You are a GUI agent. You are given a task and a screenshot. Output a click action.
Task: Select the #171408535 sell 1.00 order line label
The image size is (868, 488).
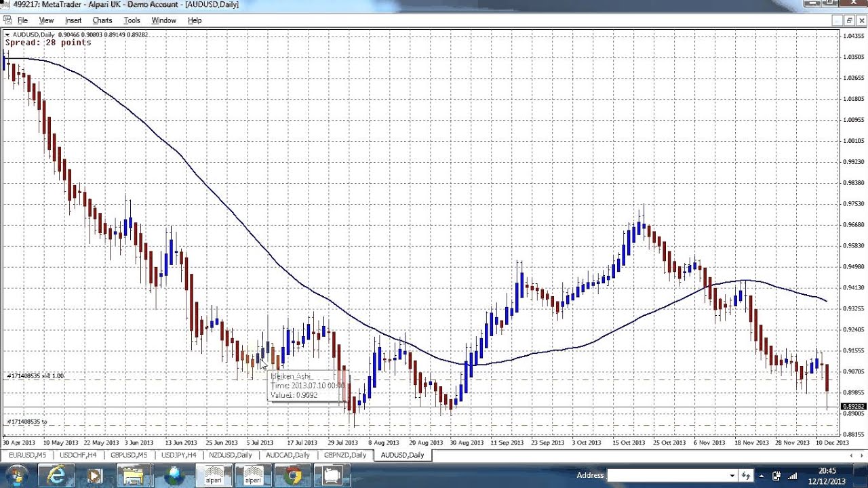[x=35, y=375]
